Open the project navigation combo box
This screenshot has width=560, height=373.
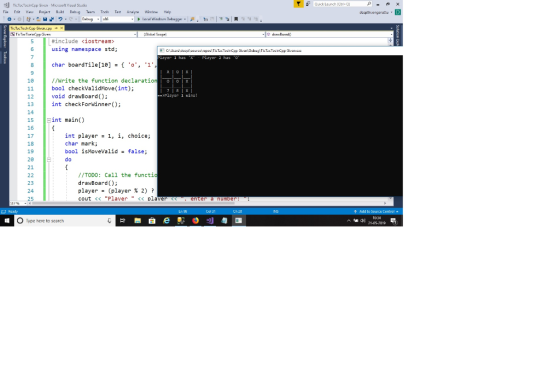pos(73,34)
